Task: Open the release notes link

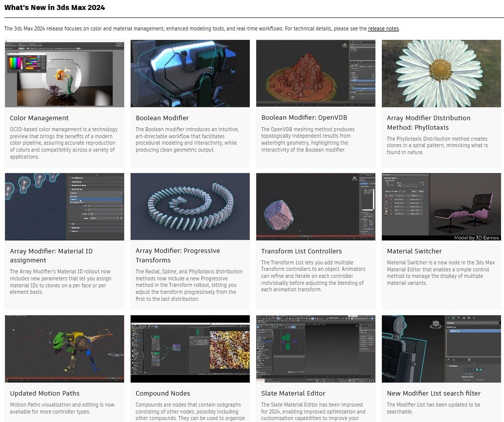Action: [383, 28]
